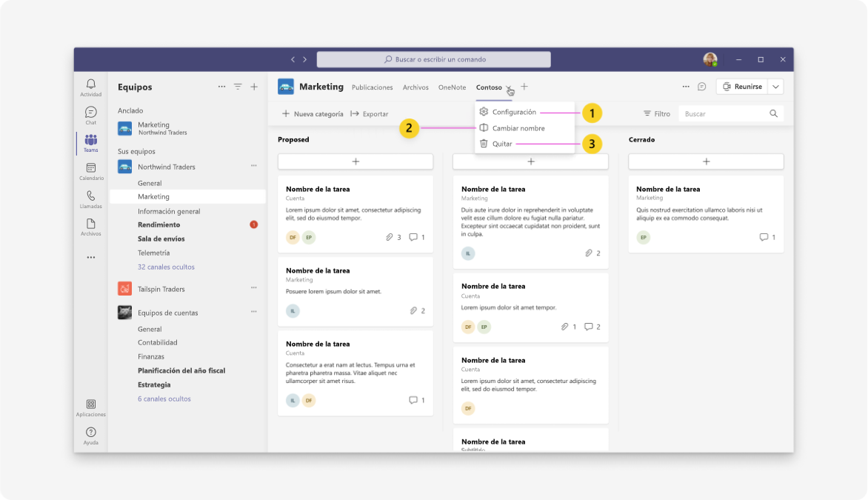This screenshot has height=500, width=868.
Task: Select General under Northwind Traders
Action: [x=150, y=183]
